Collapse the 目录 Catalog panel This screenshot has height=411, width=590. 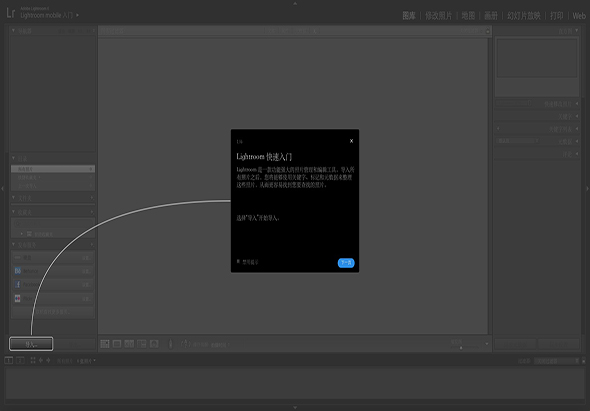[13, 158]
